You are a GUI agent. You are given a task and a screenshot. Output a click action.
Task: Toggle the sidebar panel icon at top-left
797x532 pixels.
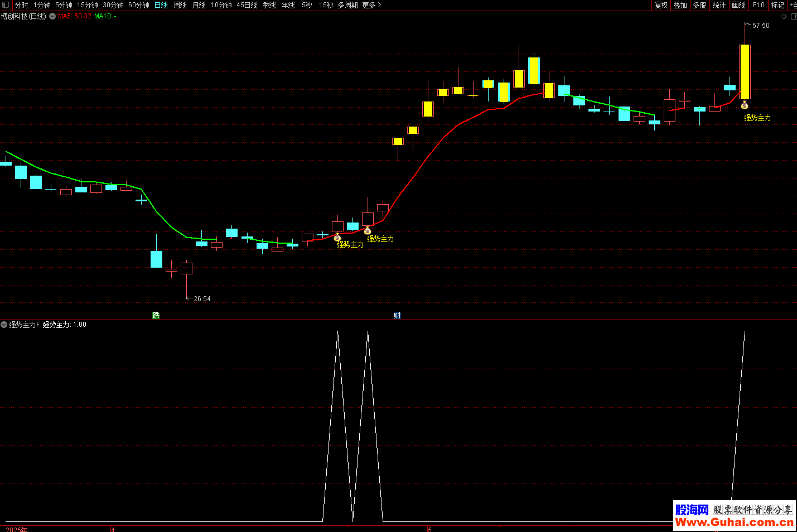(6, 5)
